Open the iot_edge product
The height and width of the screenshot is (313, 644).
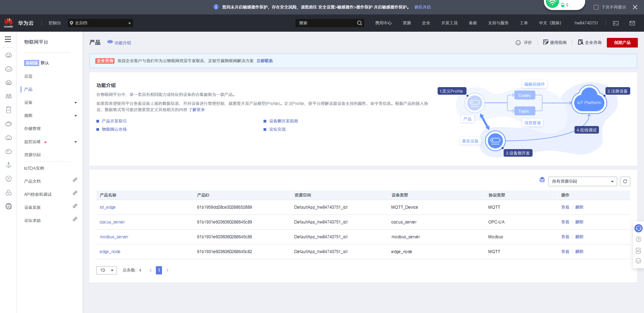[108, 207]
